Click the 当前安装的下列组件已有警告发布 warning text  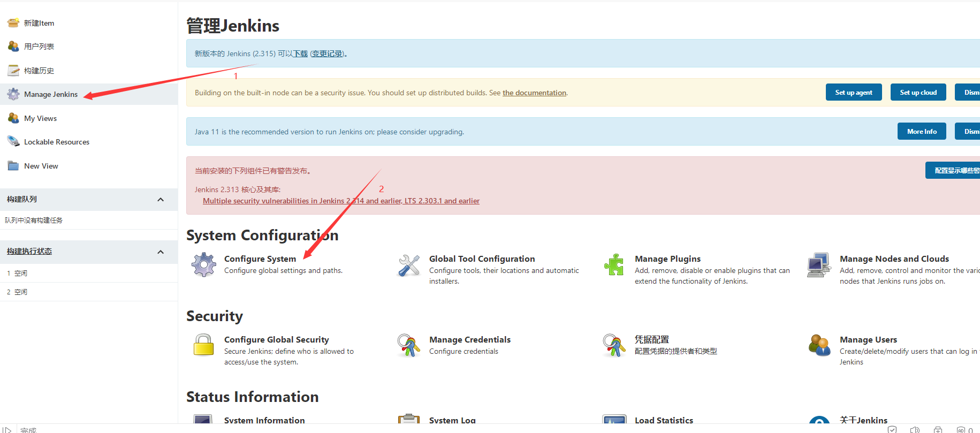point(253,171)
